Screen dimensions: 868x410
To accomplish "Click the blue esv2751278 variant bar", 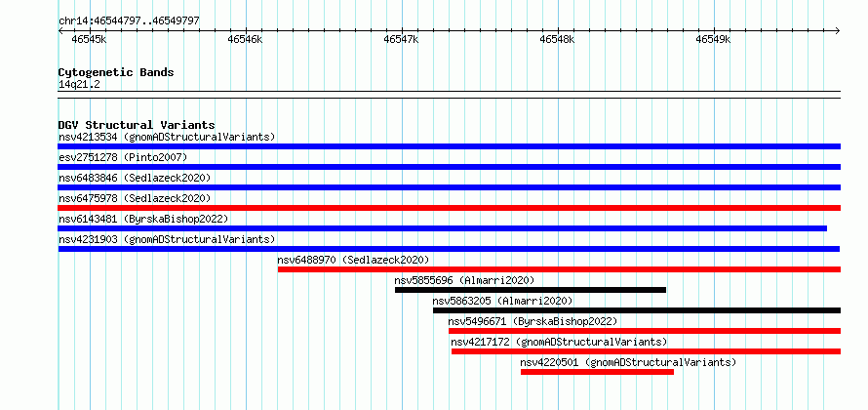I will click(x=449, y=167).
